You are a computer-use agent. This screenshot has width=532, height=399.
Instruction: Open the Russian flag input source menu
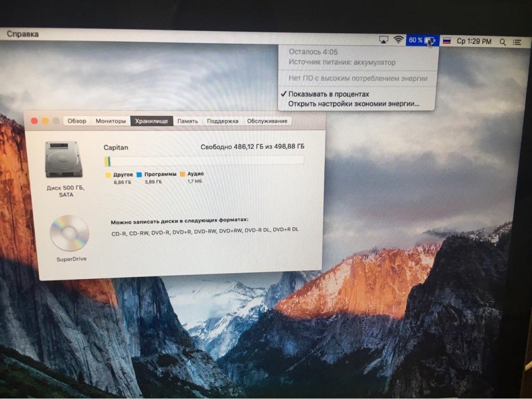pos(447,41)
